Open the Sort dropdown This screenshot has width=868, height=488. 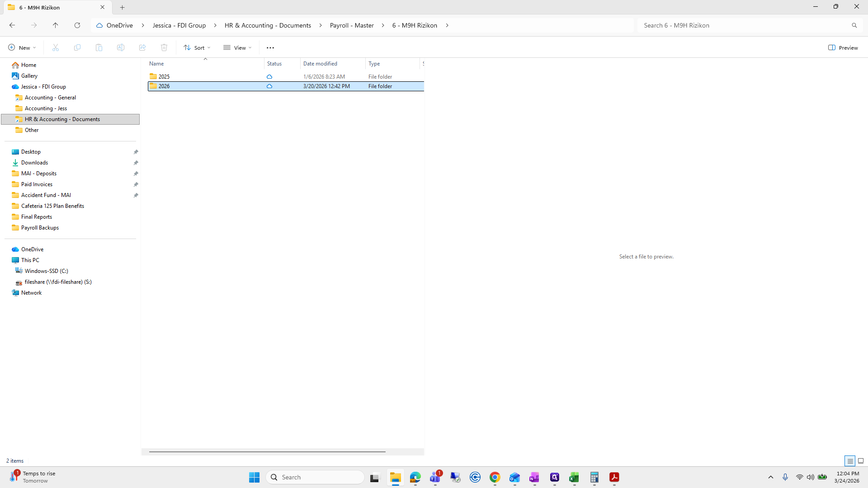click(197, 47)
